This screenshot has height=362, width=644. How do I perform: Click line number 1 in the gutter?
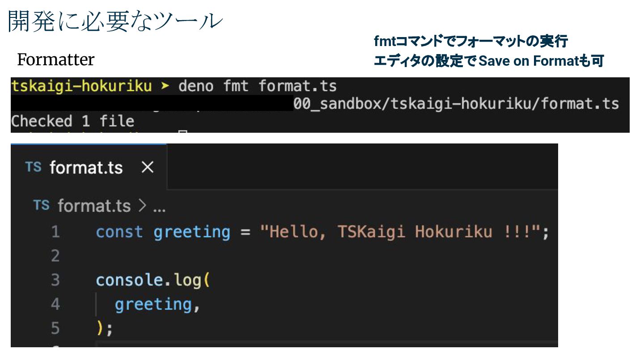[55, 232]
